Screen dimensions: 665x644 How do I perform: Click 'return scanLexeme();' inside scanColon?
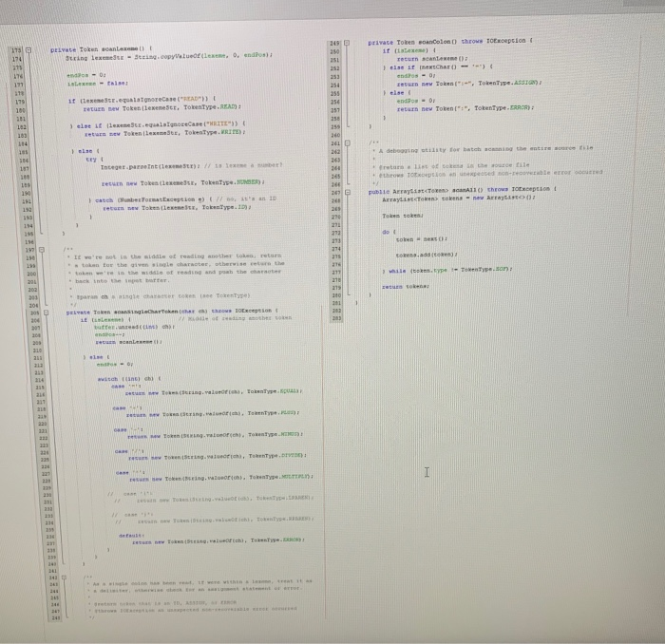pos(432,59)
